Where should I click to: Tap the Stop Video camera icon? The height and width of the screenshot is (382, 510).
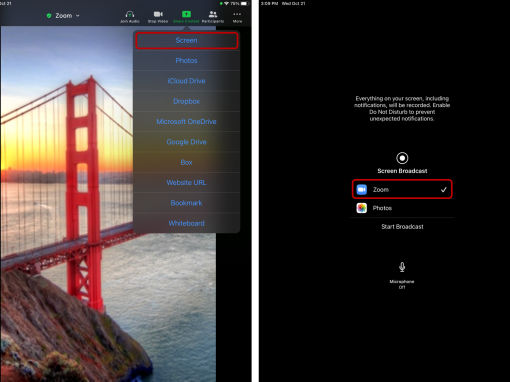click(158, 14)
